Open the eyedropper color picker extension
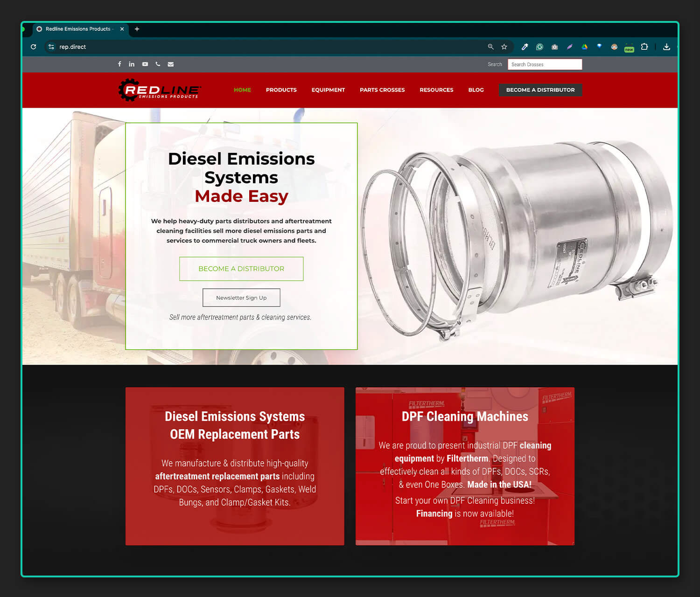Viewport: 700px width, 597px height. click(x=525, y=47)
